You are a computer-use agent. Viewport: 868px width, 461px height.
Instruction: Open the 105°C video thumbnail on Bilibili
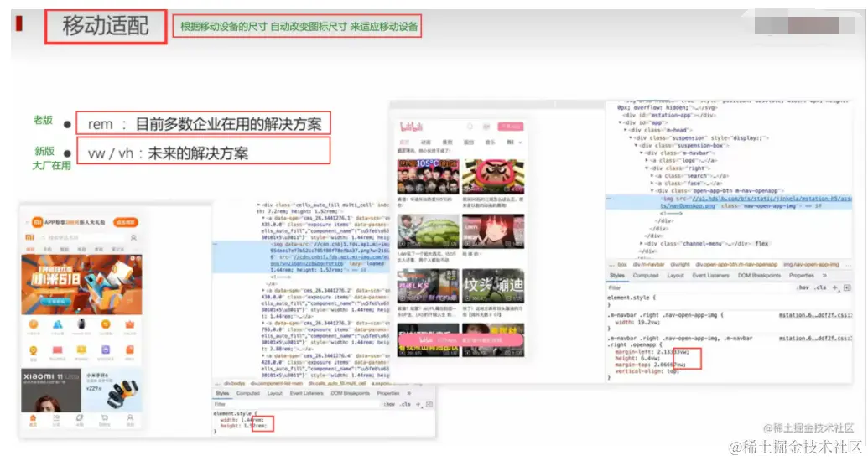pyautogui.click(x=428, y=177)
